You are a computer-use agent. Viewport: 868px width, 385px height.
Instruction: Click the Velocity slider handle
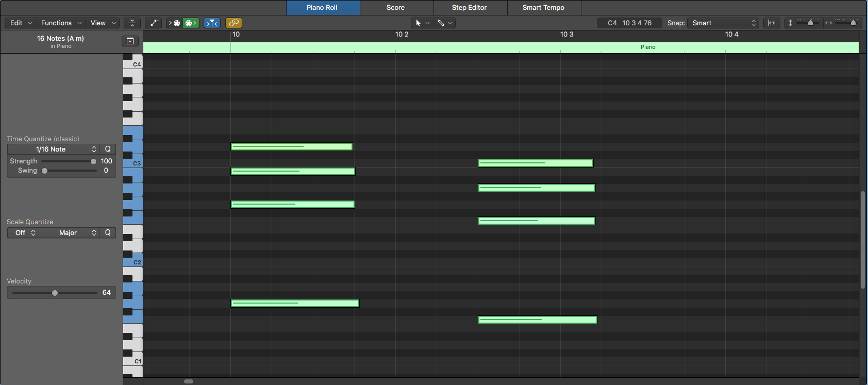(55, 293)
